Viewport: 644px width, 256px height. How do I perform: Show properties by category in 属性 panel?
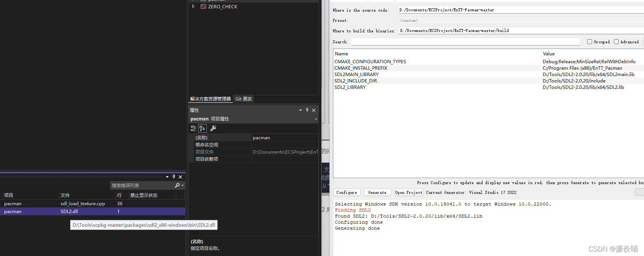click(x=194, y=128)
